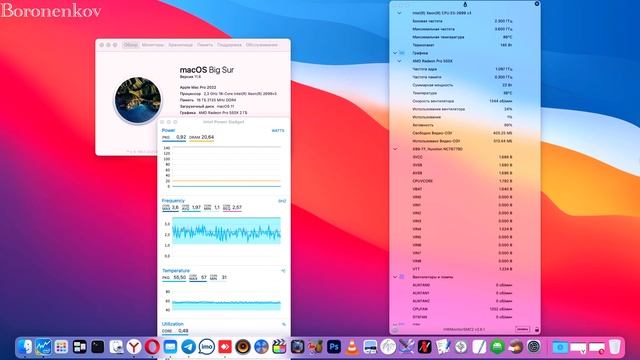
Task: Open the blue Downloads folder in dock
Action: click(x=560, y=347)
